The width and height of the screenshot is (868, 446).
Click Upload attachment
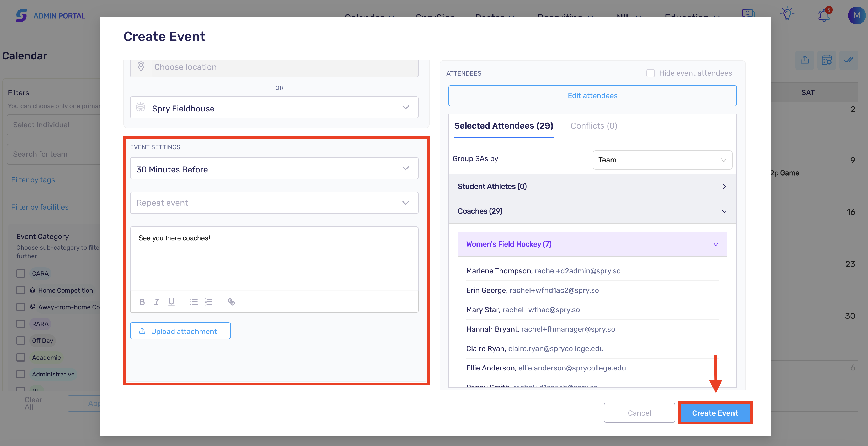[180, 331]
